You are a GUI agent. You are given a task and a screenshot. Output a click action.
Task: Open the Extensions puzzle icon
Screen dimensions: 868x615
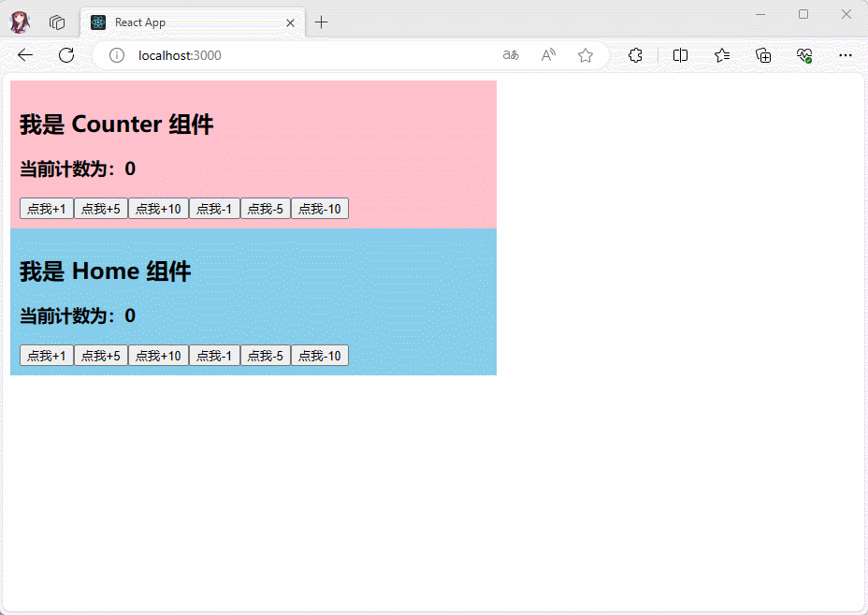point(635,55)
